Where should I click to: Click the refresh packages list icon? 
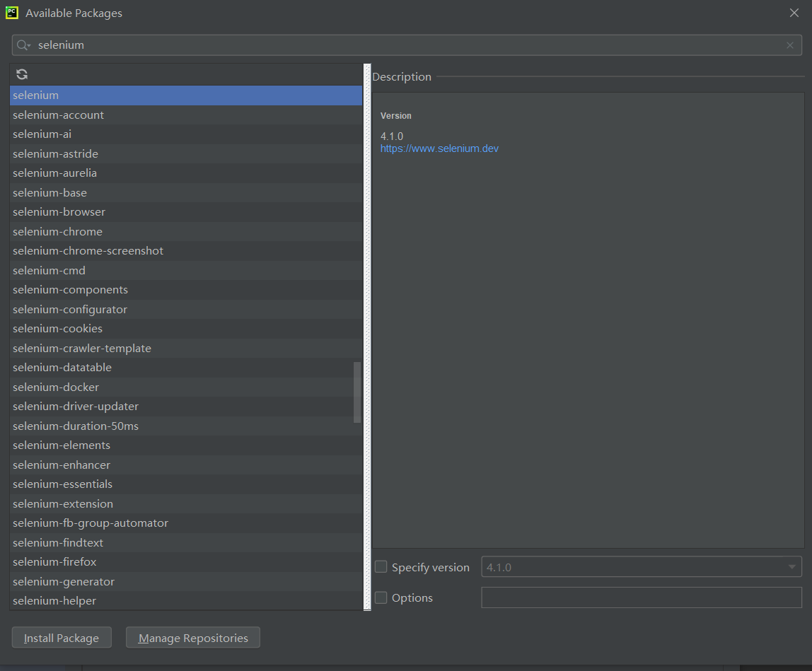click(22, 74)
